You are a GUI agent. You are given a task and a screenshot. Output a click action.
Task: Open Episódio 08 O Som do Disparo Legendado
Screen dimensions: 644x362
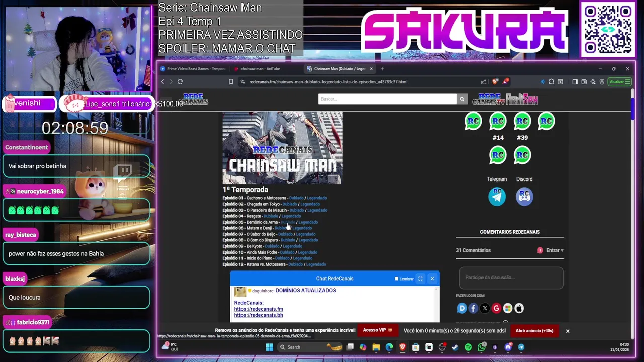[308, 240]
